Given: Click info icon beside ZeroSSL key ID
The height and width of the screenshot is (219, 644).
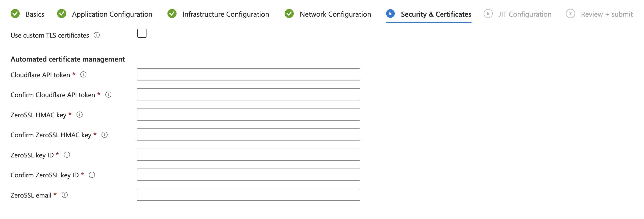Looking at the screenshot, I should 67,155.
